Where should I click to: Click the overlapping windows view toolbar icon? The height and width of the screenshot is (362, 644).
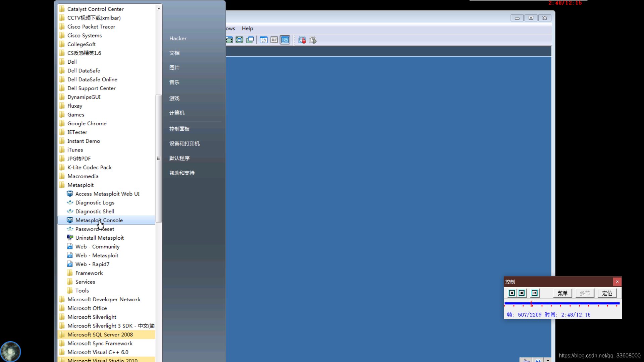click(x=250, y=40)
